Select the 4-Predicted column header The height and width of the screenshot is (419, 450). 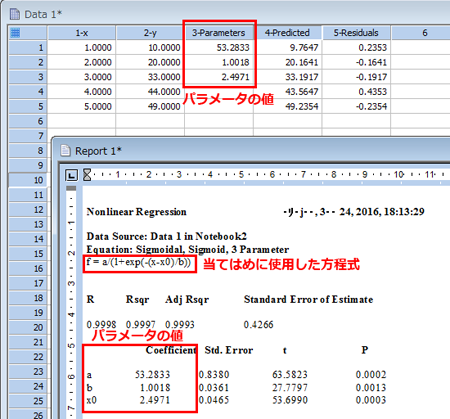click(x=287, y=33)
